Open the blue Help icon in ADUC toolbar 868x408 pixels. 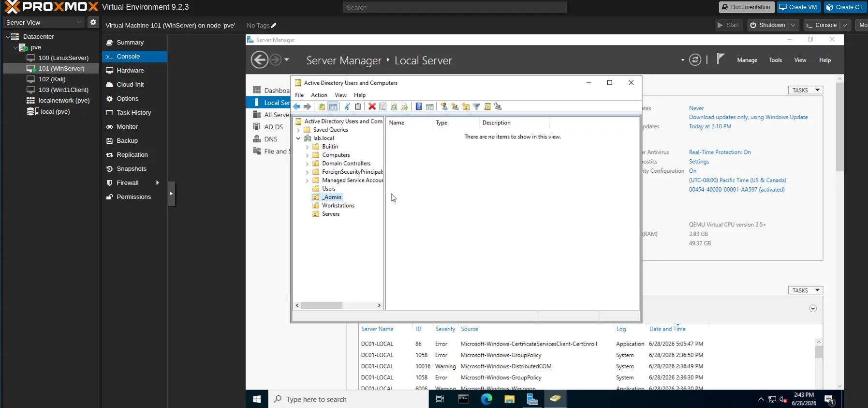419,106
